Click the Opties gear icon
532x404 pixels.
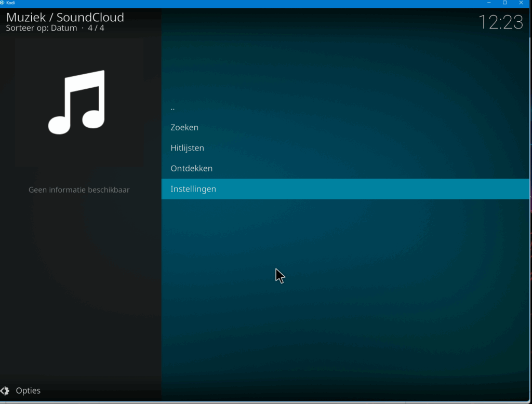5,391
